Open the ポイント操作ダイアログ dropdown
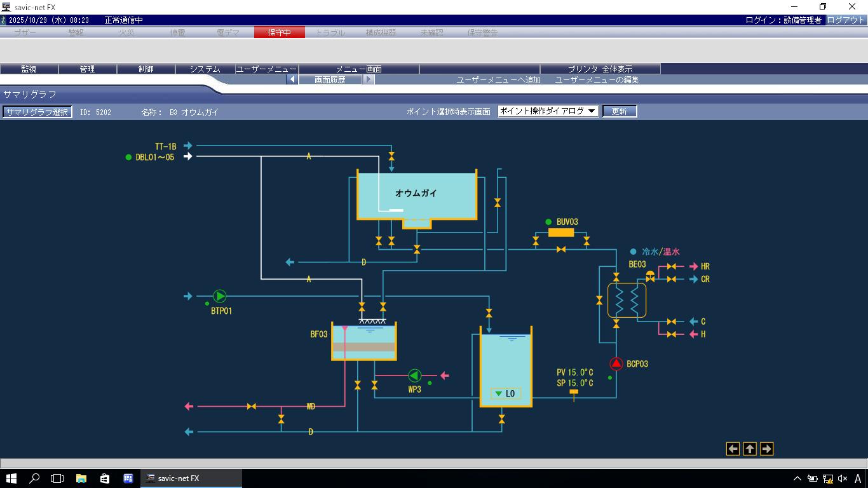The image size is (868, 488). pyautogui.click(x=548, y=111)
